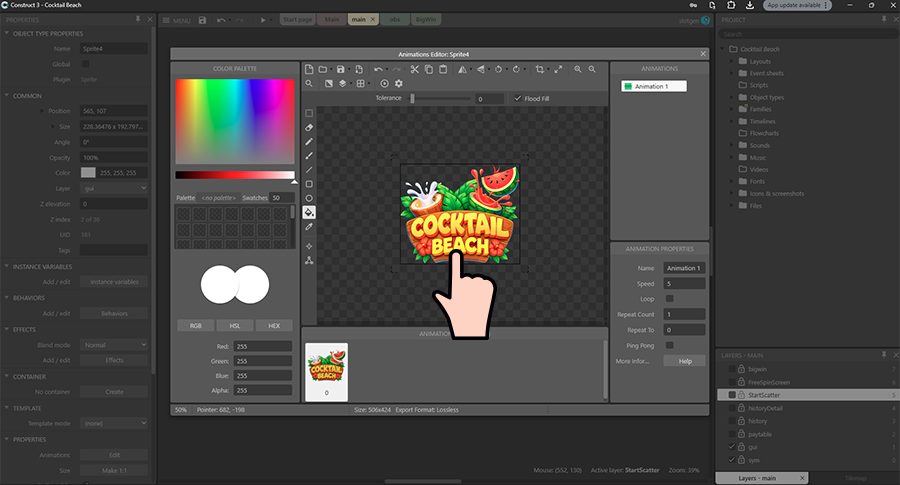Select the Pencil tool

click(309, 141)
